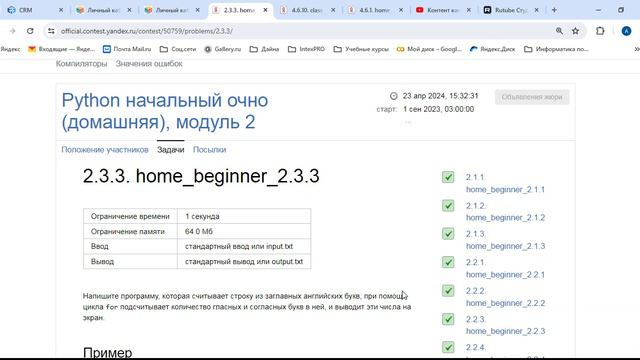Screen dimensions: 640x360
Task: Click the 64.0 Мб memory limit cell
Action: click(244, 231)
